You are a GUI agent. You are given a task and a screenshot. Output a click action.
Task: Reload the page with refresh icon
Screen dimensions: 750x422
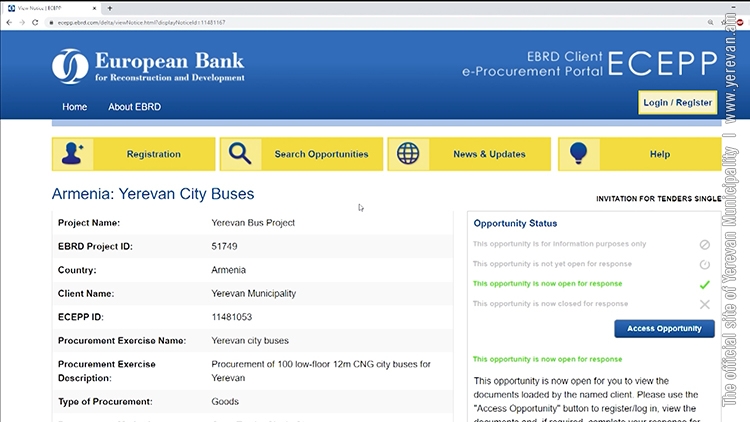pyautogui.click(x=35, y=22)
